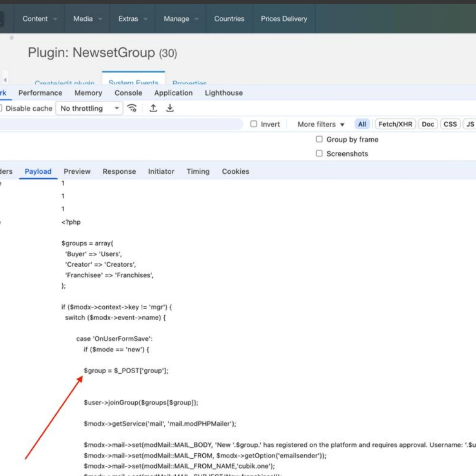
Task: Enable the Screenshots checkbox
Action: [319, 154]
